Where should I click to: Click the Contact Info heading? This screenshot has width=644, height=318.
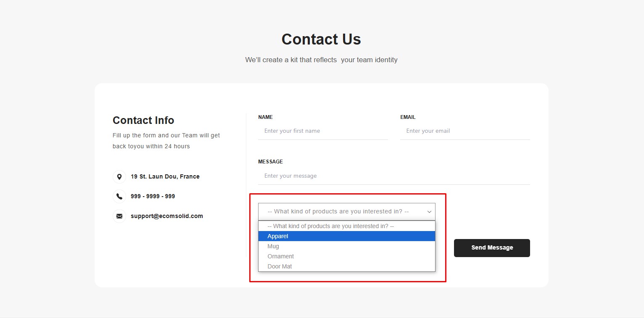(x=143, y=121)
